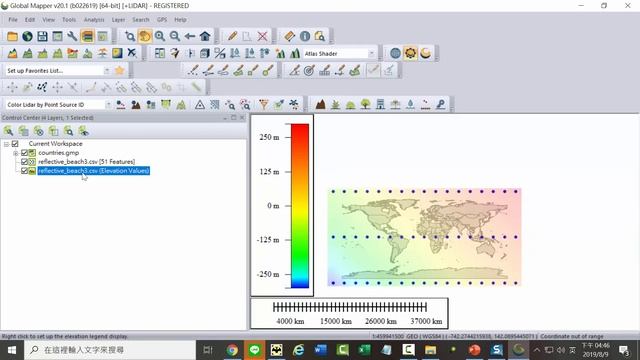Toggle the sun lighting icon

click(x=410, y=53)
